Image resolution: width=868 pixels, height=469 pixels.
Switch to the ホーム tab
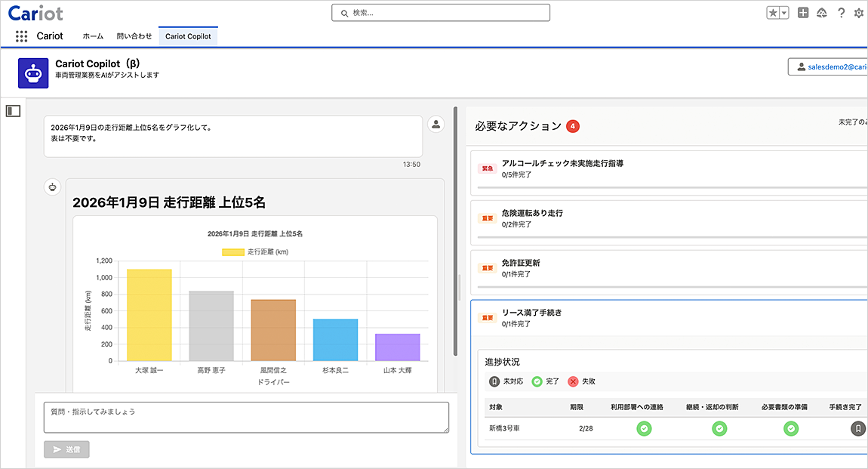[x=93, y=36]
